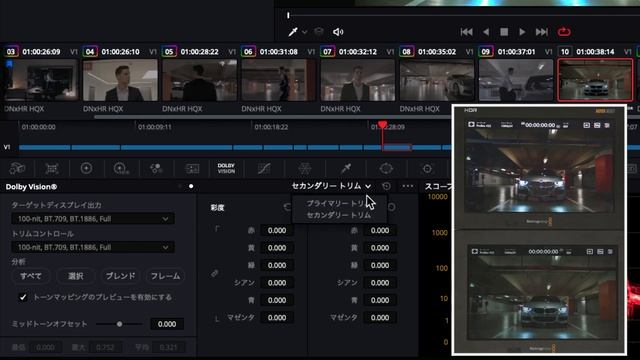The width and height of the screenshot is (640, 360).
Task: Click left column 赤 value field
Action: [x=277, y=230]
